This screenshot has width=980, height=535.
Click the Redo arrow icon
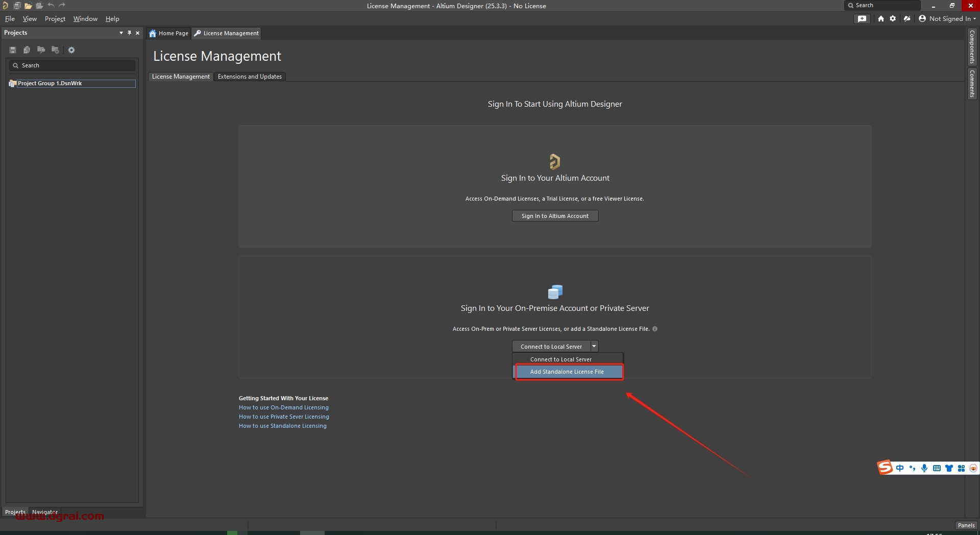coord(62,6)
